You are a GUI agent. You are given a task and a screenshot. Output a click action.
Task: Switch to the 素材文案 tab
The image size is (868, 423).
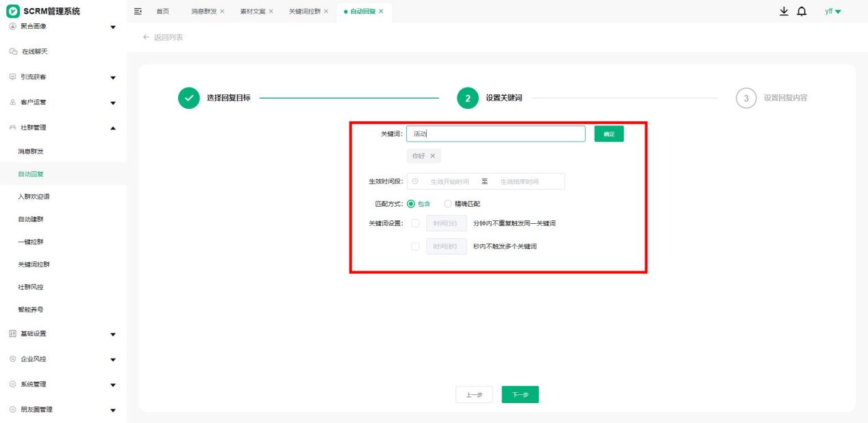[252, 12]
